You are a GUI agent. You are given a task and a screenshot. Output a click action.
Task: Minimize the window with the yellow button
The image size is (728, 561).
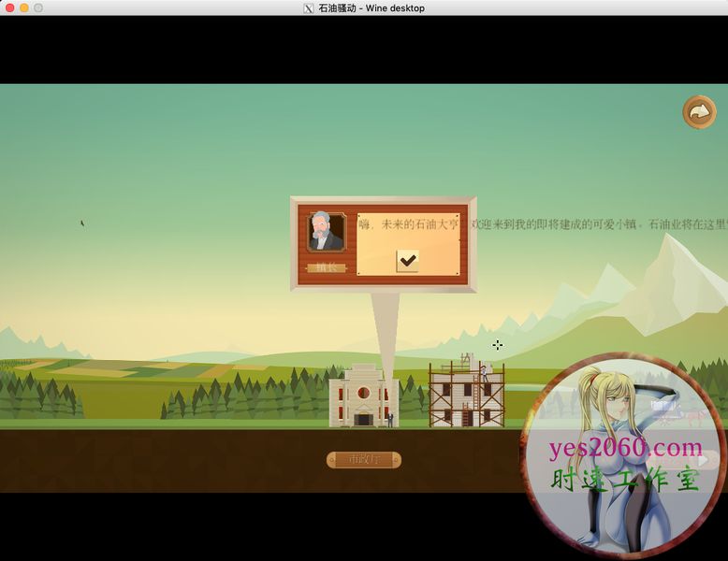click(24, 7)
